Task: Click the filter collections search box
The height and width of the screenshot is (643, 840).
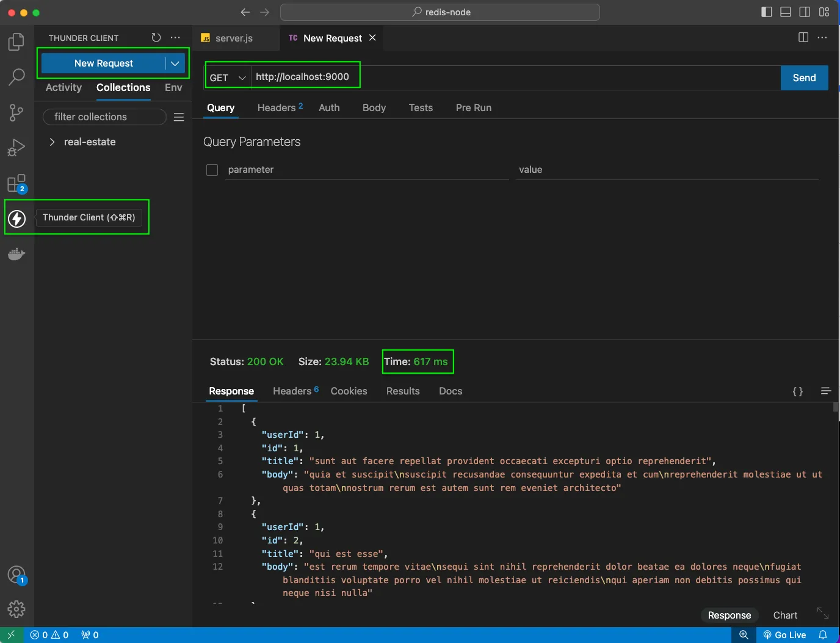Action: click(104, 117)
